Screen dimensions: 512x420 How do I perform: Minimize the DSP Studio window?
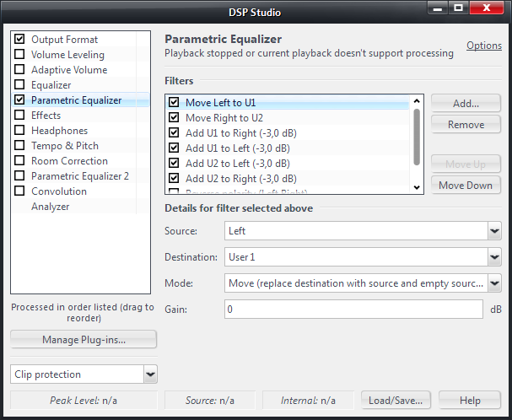[x=438, y=8]
